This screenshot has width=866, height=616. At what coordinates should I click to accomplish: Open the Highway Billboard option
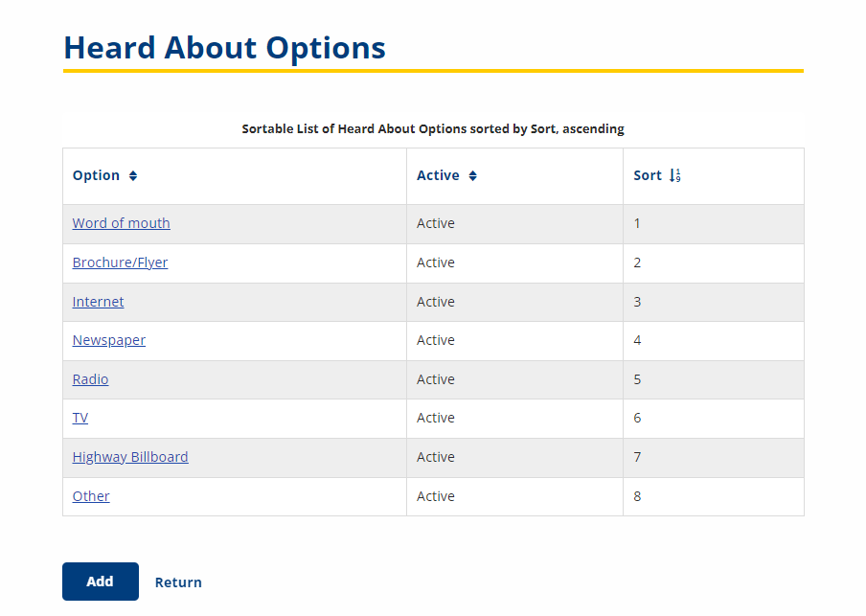pyautogui.click(x=130, y=457)
